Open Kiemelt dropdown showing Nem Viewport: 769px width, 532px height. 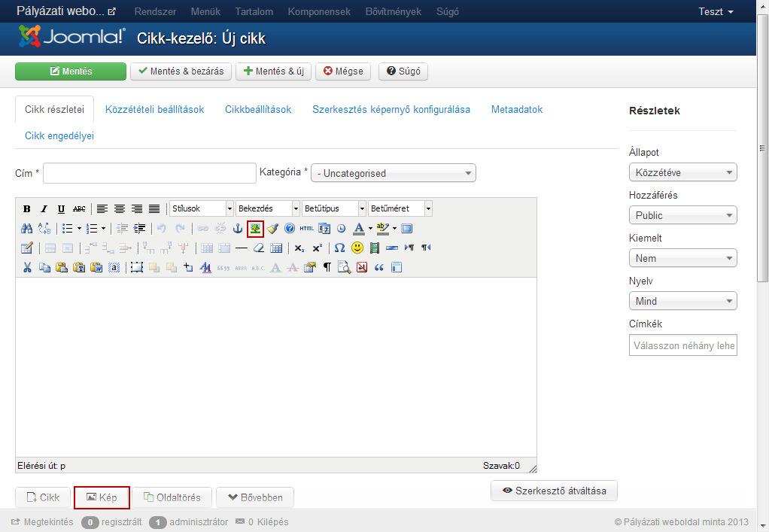pos(682,258)
